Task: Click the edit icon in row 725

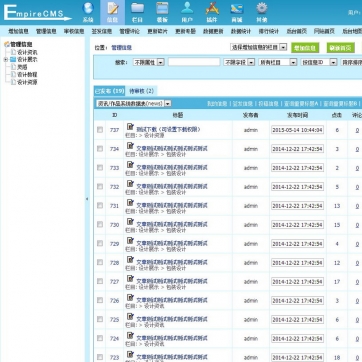Action: click(130, 317)
